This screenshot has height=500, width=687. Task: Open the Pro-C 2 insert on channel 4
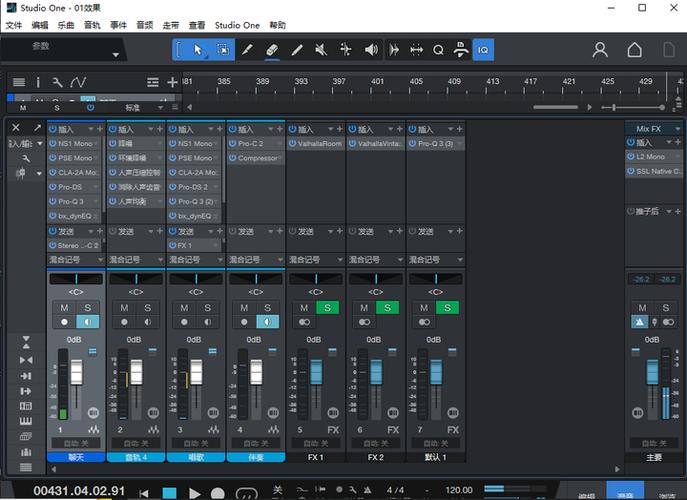coord(255,143)
